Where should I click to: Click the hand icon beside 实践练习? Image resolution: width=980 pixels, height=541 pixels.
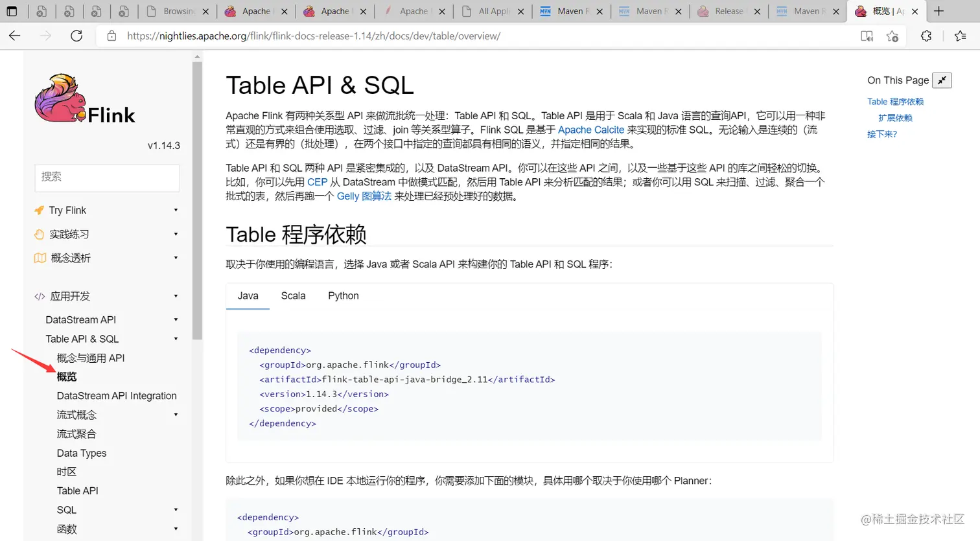pyautogui.click(x=40, y=234)
